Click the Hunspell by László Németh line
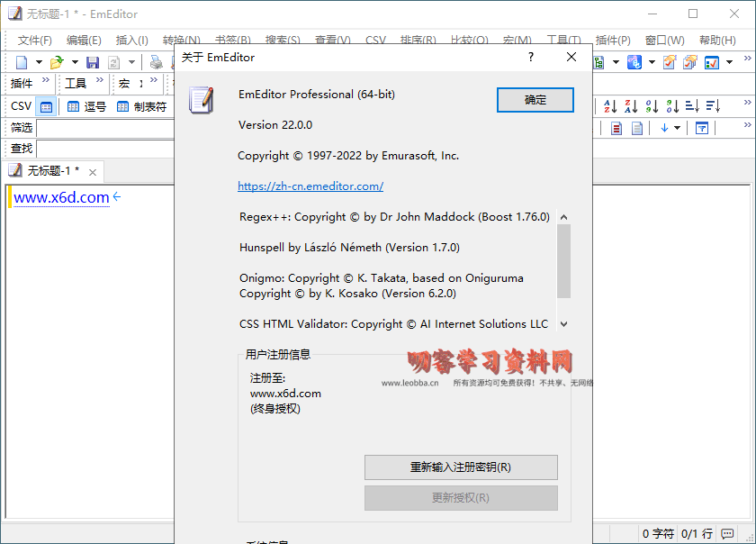Screen dimensions: 756x544 [x=349, y=248]
